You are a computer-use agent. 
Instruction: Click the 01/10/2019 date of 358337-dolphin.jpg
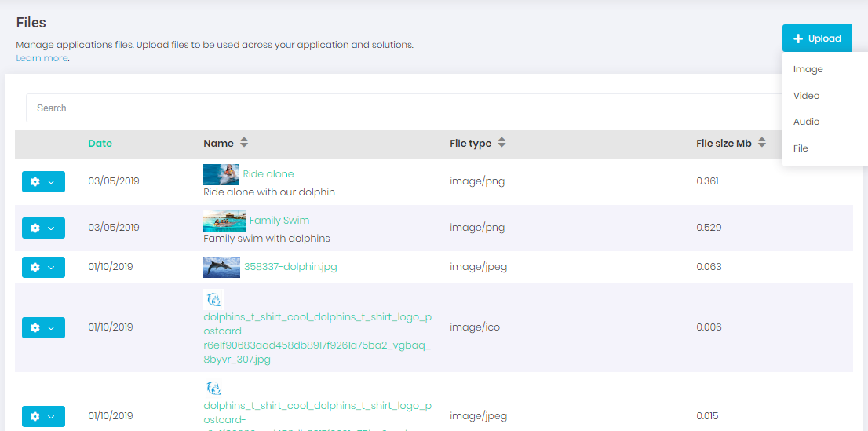[x=111, y=266]
